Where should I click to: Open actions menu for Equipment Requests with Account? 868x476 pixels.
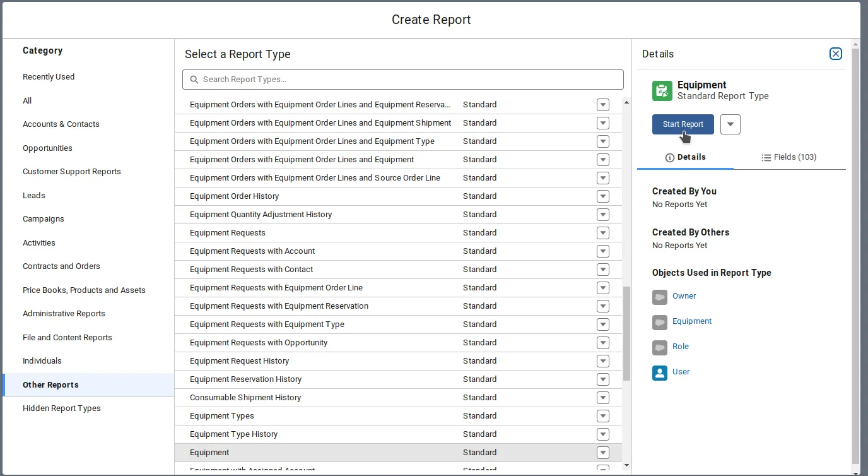603,251
